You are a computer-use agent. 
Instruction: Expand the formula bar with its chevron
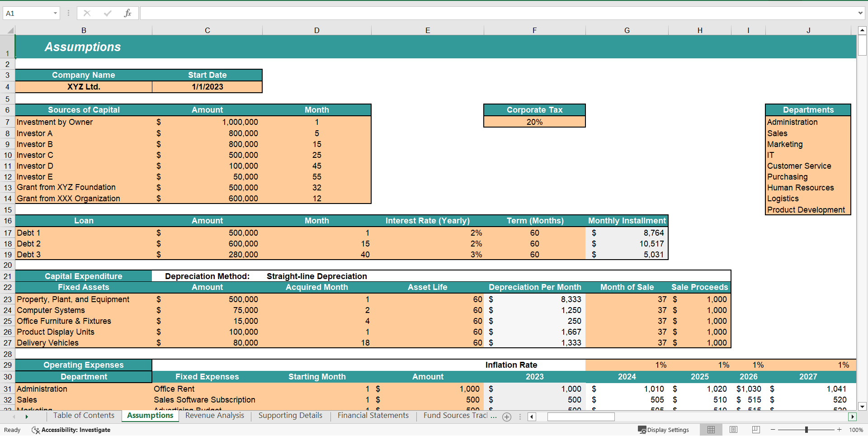(860, 13)
